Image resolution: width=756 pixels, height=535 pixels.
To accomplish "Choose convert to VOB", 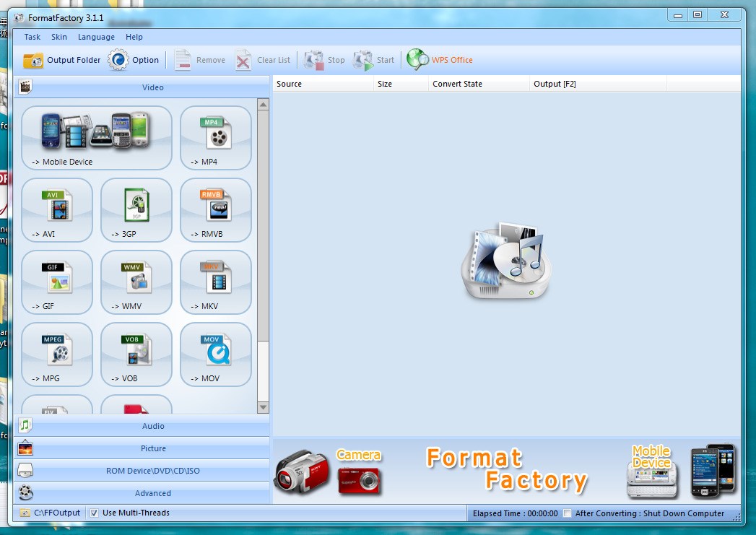I will (x=136, y=355).
